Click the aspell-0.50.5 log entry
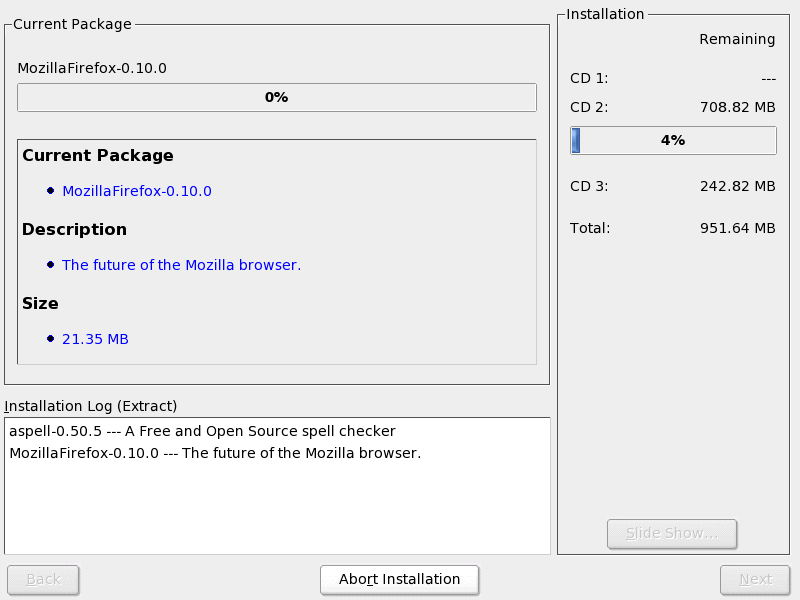800x600 pixels. 202,431
